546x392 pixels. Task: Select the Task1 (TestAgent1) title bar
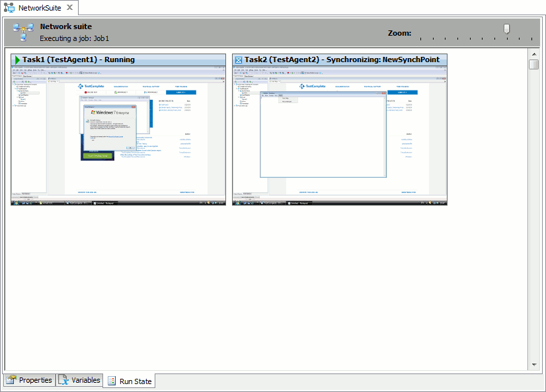tap(118, 59)
